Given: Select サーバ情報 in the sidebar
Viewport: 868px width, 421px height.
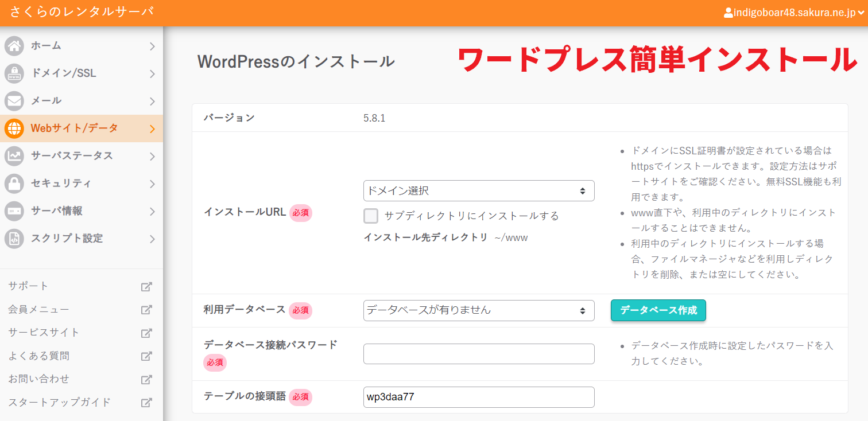Looking at the screenshot, I should point(82,211).
